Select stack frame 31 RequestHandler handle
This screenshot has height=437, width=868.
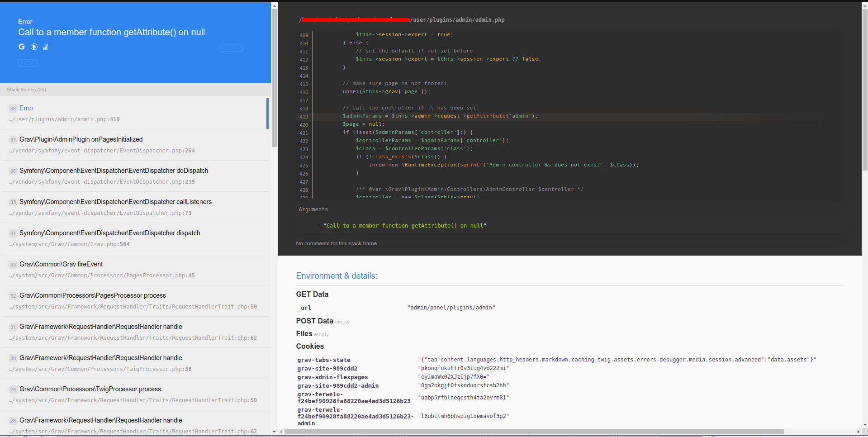pos(134,332)
